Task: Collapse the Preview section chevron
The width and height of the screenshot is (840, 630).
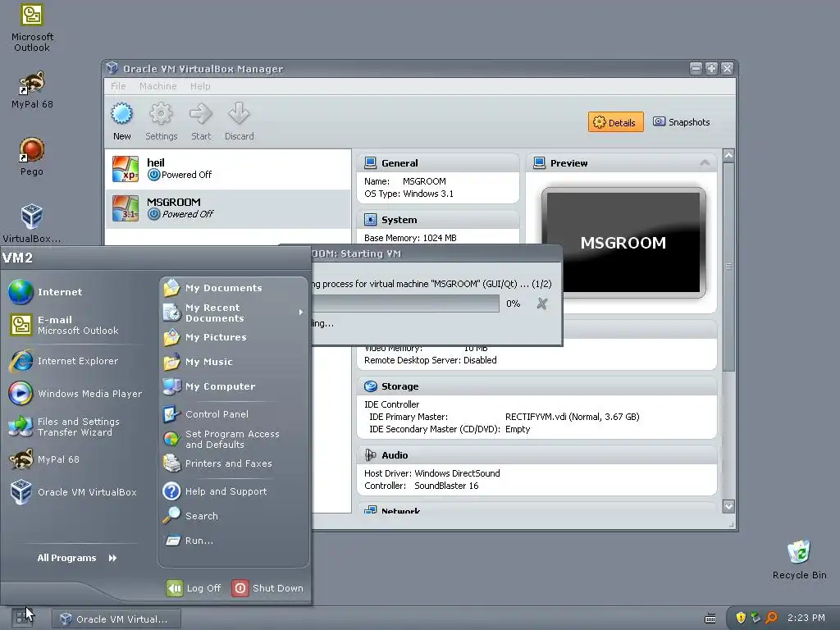Action: pyautogui.click(x=705, y=163)
